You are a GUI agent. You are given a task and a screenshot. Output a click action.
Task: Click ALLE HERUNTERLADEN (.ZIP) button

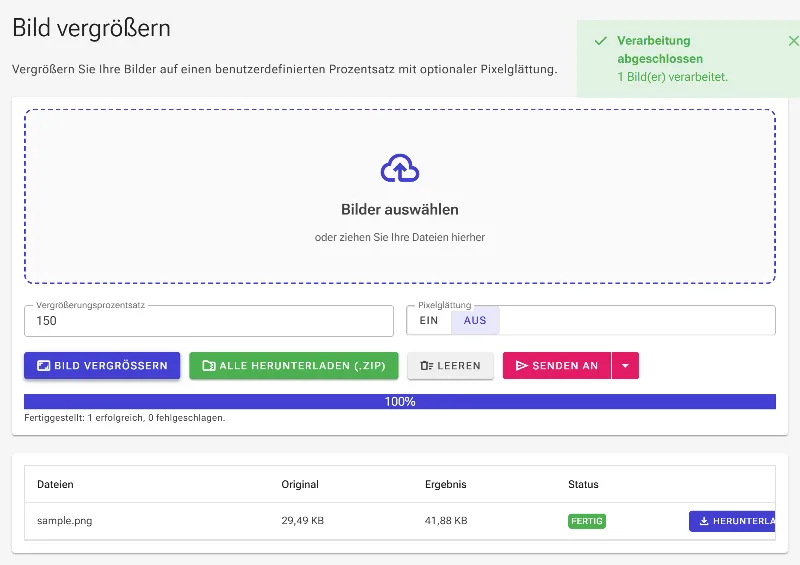click(294, 365)
